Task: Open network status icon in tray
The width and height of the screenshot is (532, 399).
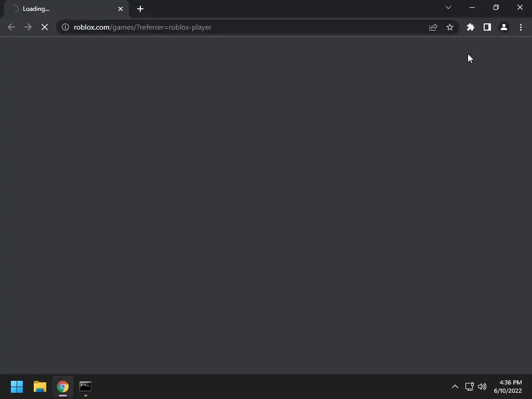Action: 470,387
